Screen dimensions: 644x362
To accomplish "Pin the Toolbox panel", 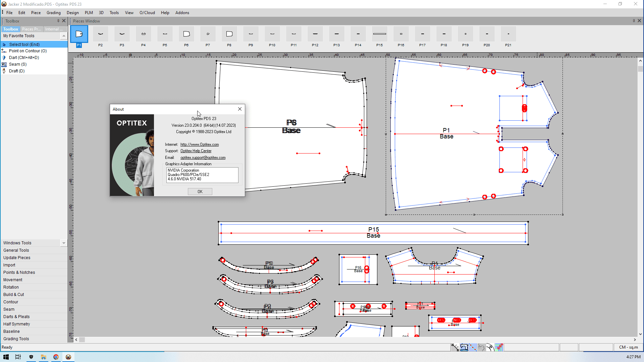I will pos(58,21).
